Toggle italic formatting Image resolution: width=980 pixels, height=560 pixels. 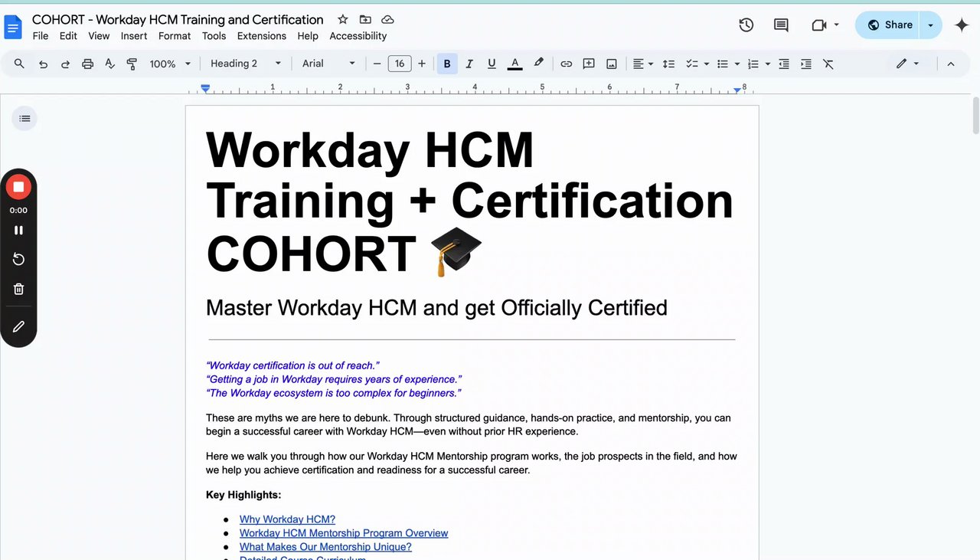point(469,64)
